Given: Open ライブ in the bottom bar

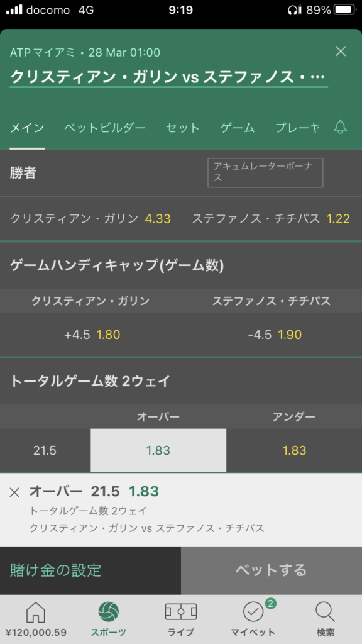Looking at the screenshot, I should [180, 619].
